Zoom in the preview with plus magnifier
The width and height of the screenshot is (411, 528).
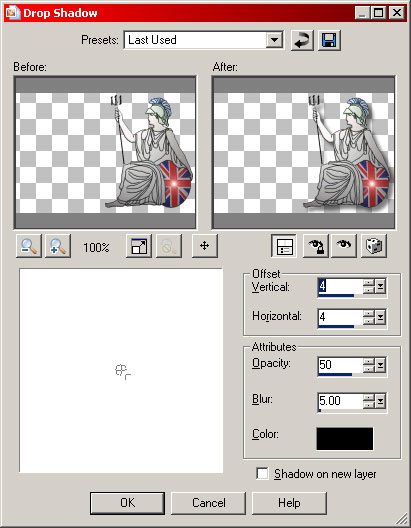58,246
